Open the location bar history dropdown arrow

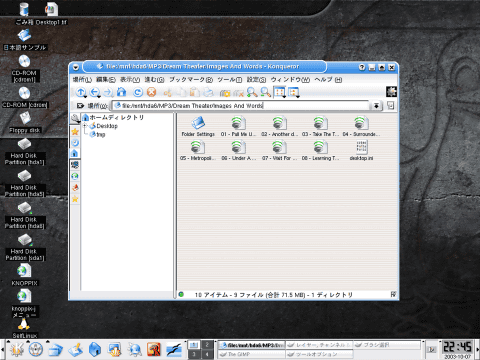click(x=376, y=106)
